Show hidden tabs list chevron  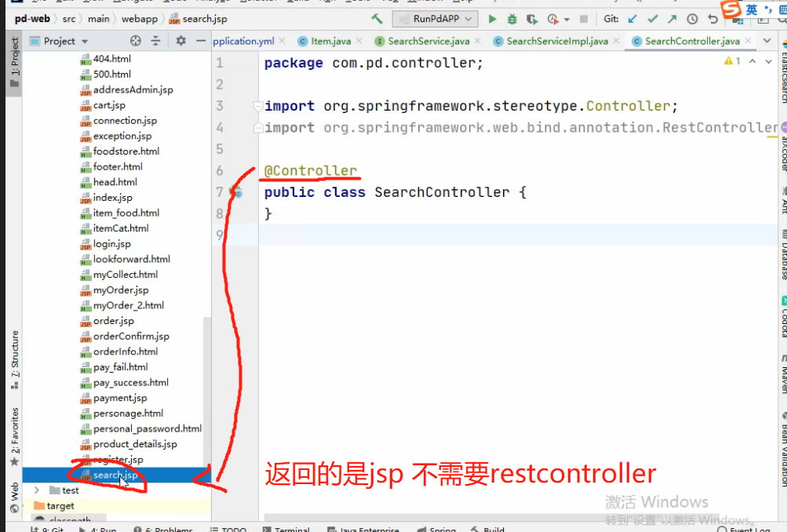767,41
